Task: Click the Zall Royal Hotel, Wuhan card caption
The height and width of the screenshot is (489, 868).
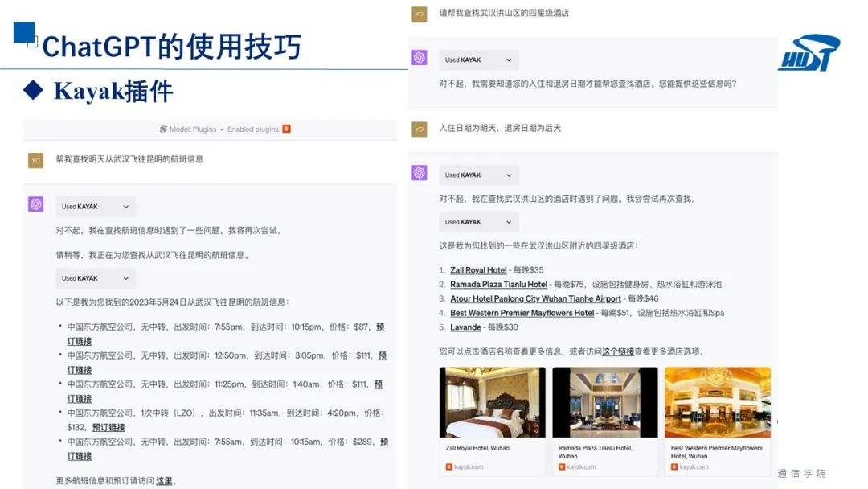Action: click(x=477, y=448)
